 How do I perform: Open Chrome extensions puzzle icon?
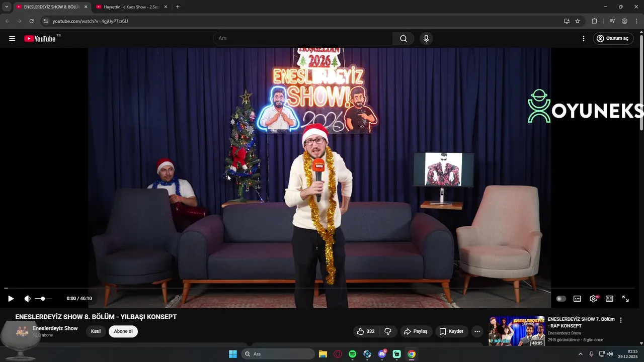pyautogui.click(x=595, y=21)
